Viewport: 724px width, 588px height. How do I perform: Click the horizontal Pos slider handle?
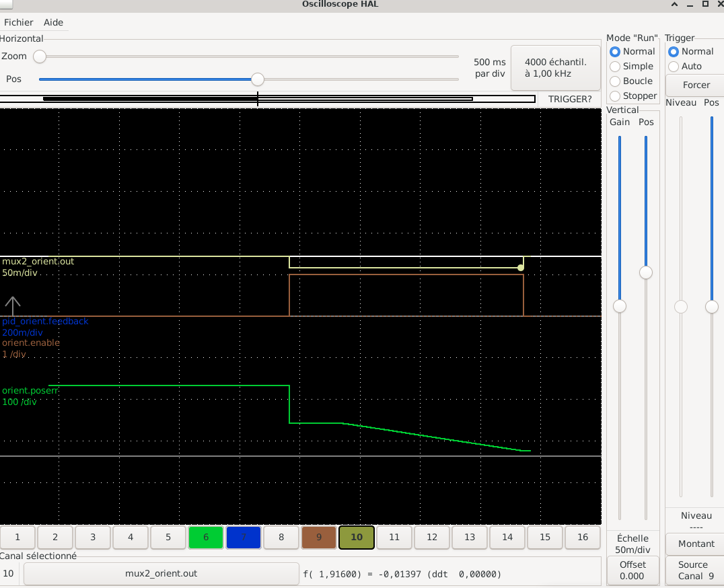pos(257,79)
